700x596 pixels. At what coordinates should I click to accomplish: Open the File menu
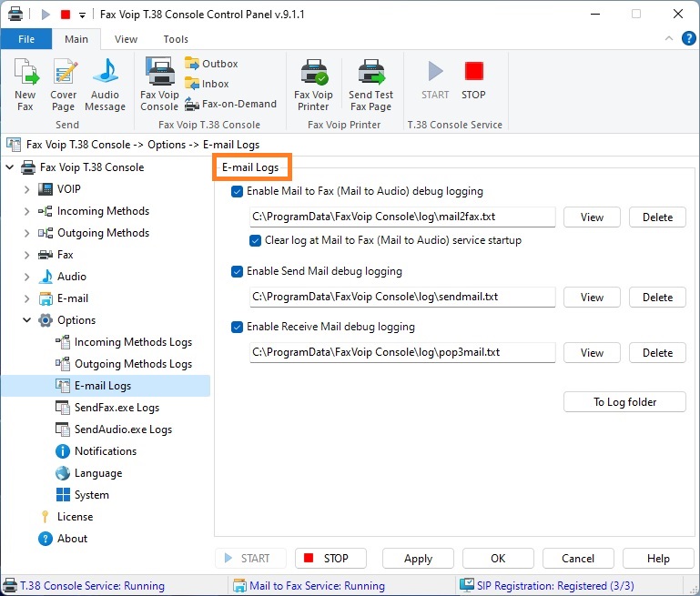point(26,39)
